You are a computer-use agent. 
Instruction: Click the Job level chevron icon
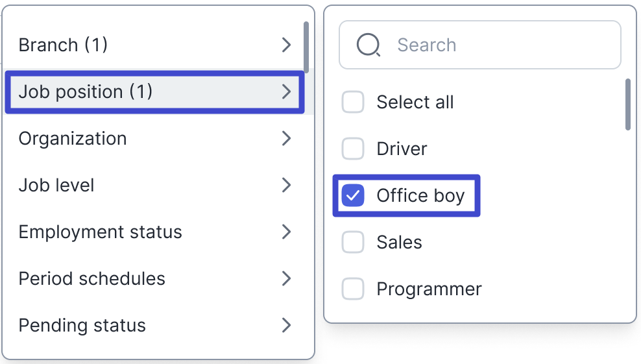point(287,185)
